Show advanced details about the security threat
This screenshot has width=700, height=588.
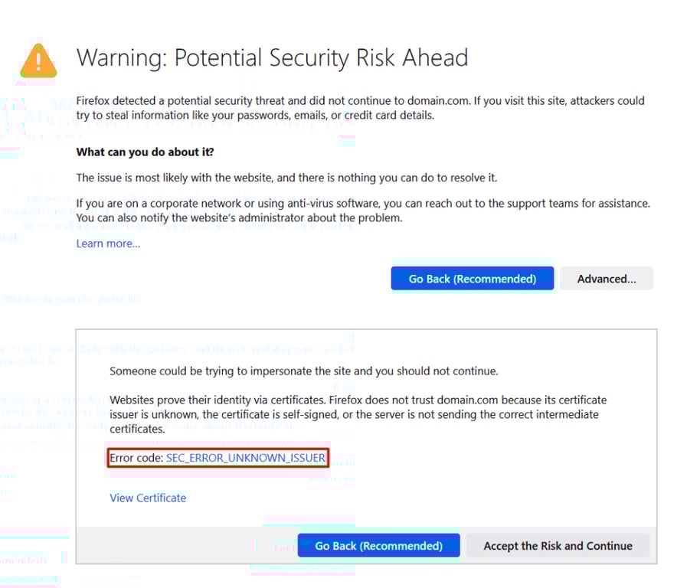tap(606, 278)
